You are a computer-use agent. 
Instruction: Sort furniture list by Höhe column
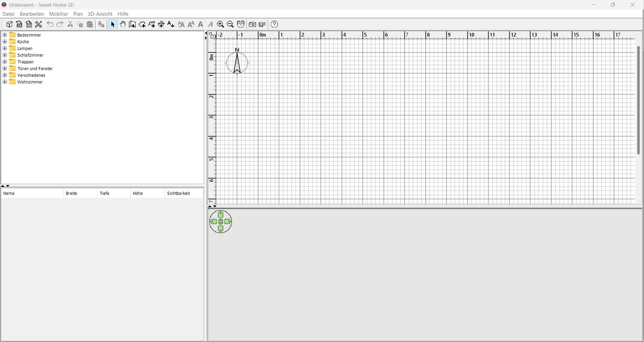coord(147,193)
